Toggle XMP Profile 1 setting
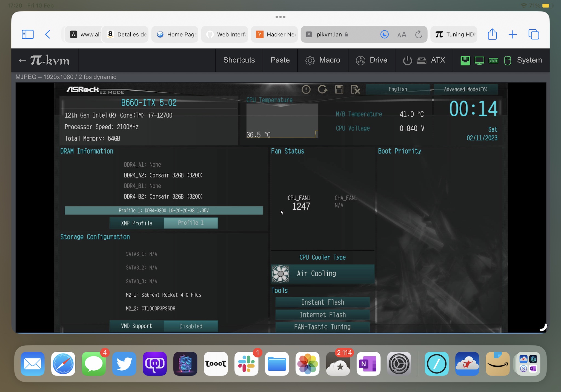This screenshot has height=392, width=561. 191,223
